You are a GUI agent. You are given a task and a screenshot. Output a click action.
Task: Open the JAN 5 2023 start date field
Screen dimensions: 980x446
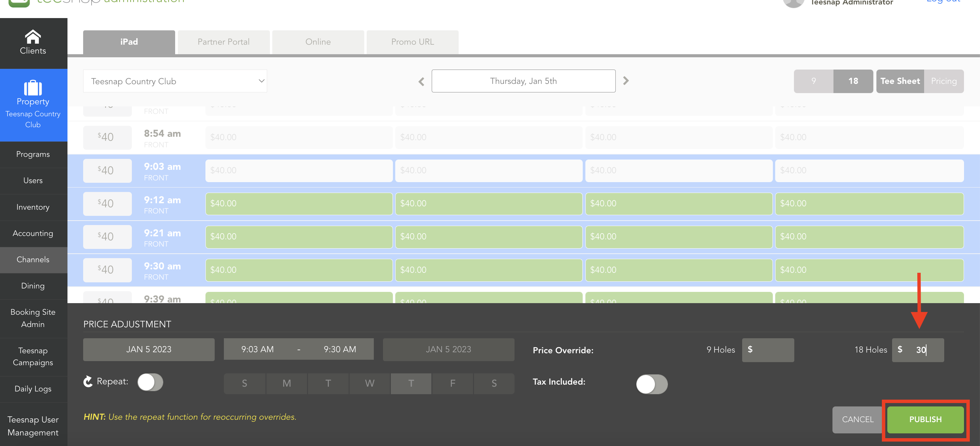pyautogui.click(x=149, y=350)
